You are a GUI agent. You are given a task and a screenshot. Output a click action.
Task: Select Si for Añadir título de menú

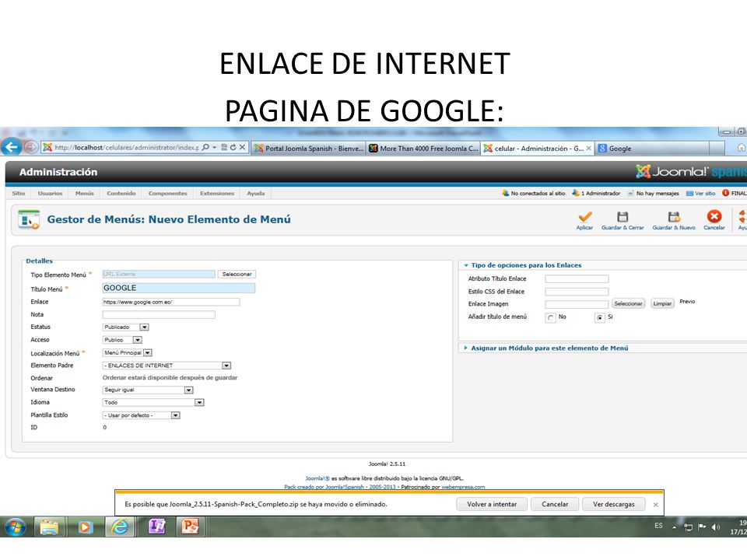[x=600, y=317]
